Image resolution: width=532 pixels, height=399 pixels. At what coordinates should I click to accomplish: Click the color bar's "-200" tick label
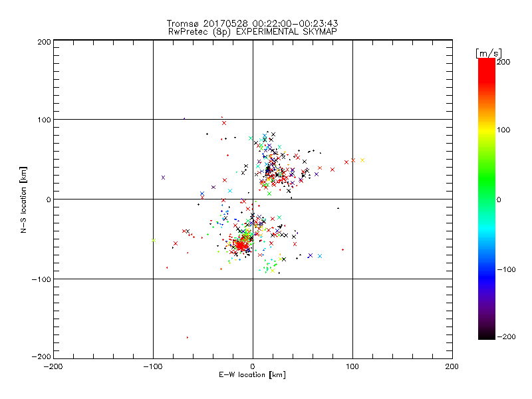coord(506,336)
